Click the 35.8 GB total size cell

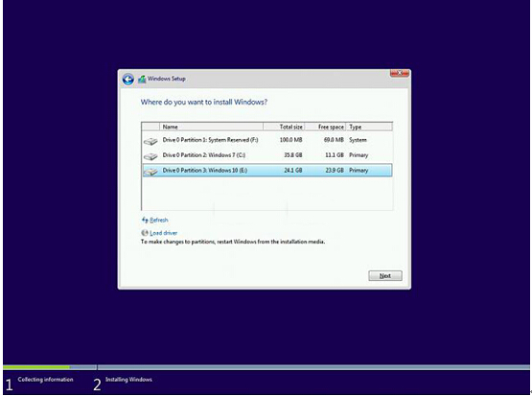click(x=293, y=155)
